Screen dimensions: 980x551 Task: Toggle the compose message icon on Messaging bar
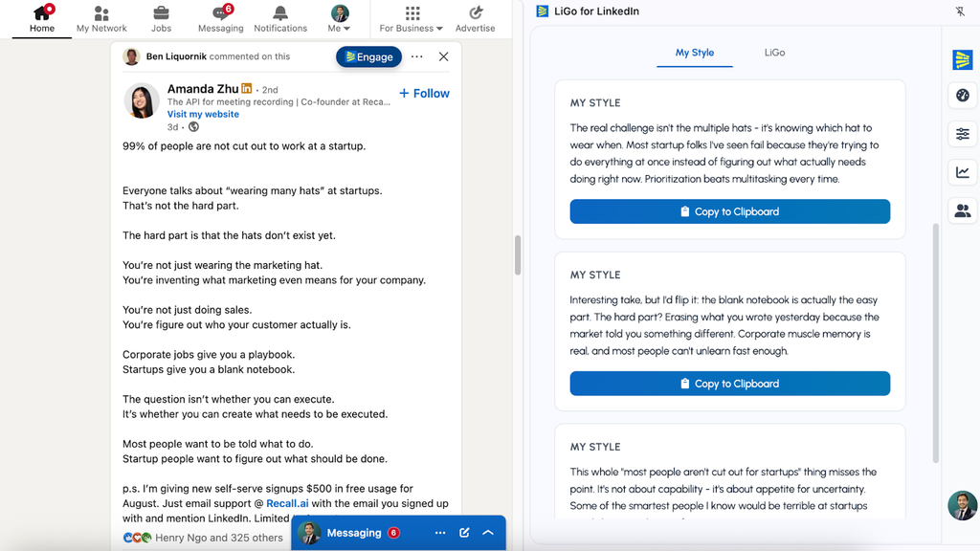[465, 533]
